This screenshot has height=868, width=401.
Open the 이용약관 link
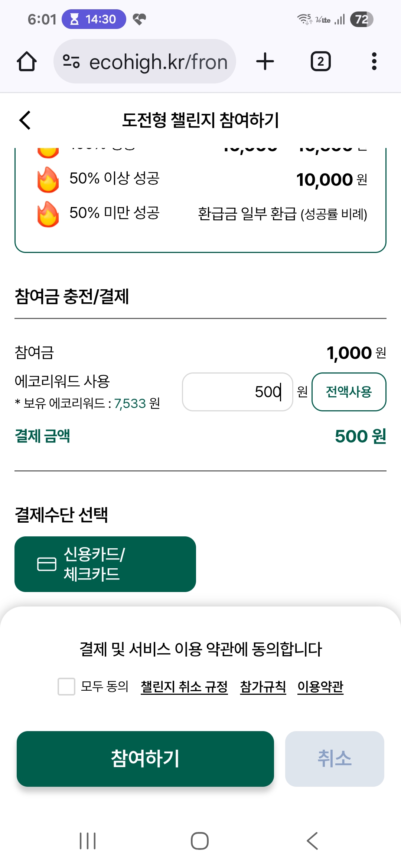pos(320,687)
